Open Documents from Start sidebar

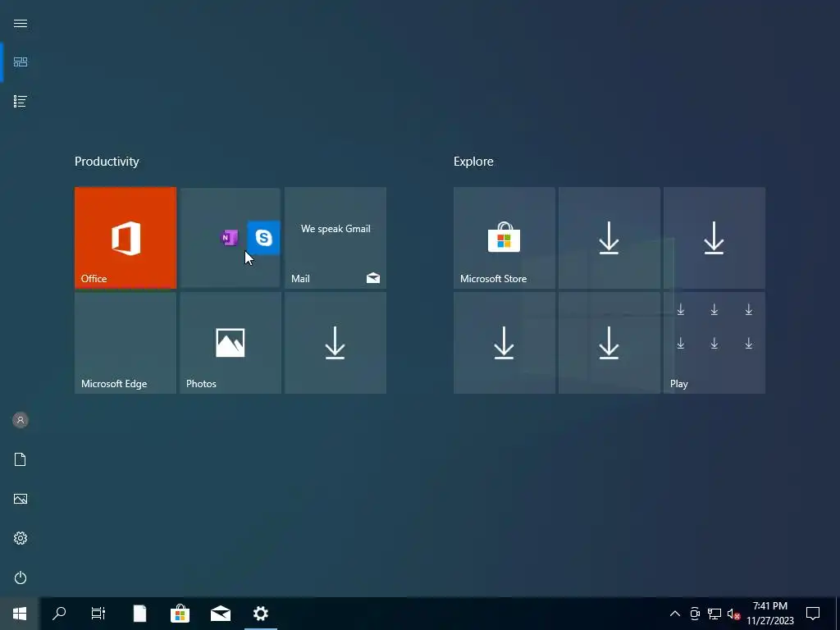point(21,459)
